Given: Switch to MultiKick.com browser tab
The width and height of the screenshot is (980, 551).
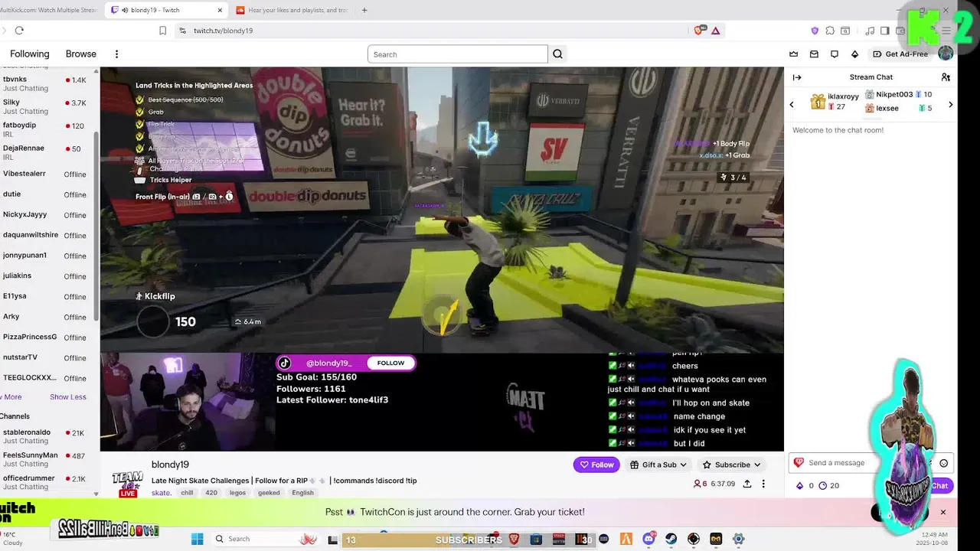Looking at the screenshot, I should [48, 10].
